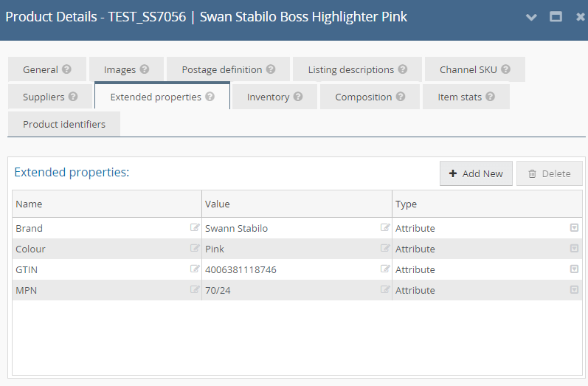Click help icon on Item stats tab
The width and height of the screenshot is (588, 386).
(x=491, y=97)
